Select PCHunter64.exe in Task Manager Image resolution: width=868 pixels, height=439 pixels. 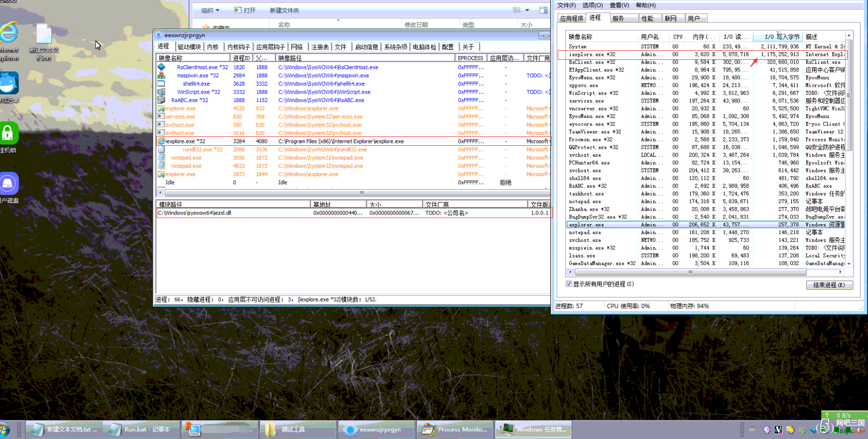pos(705,163)
